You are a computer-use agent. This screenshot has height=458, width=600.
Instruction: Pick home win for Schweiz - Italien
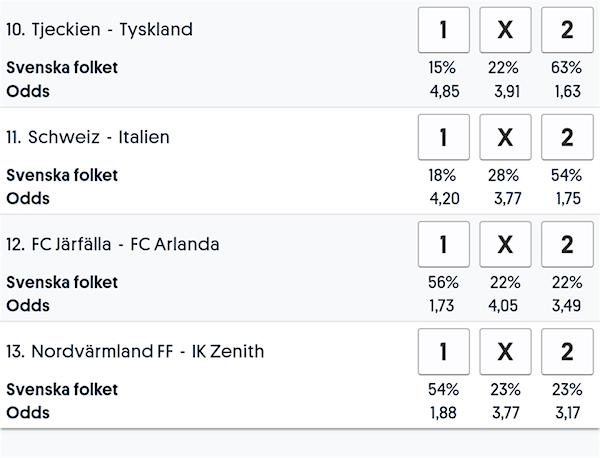[443, 137]
